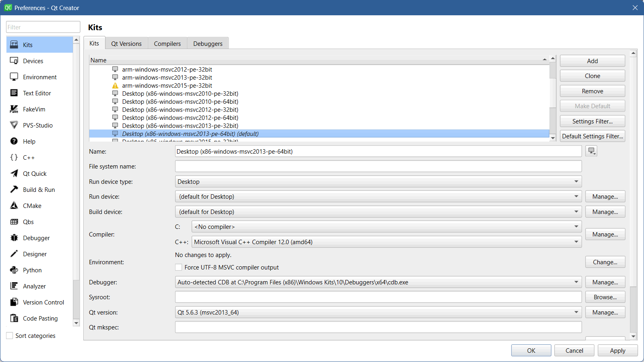Open the Qt version dropdown
This screenshot has width=644, height=362.
point(576,312)
